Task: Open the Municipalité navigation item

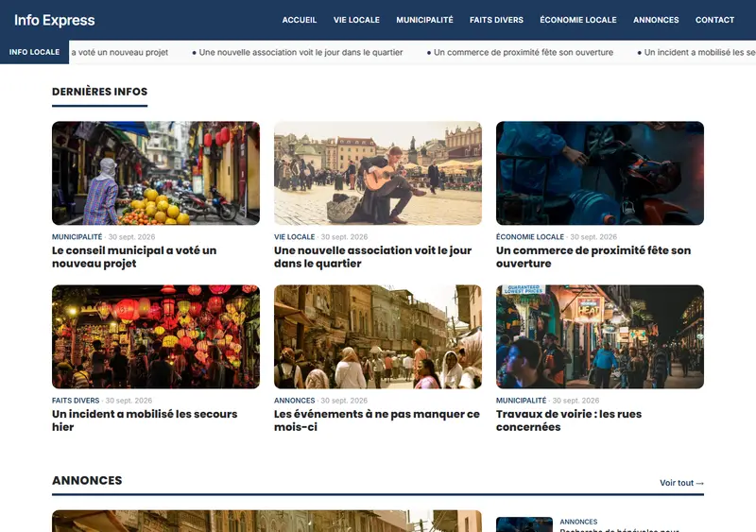Action: pyautogui.click(x=424, y=20)
